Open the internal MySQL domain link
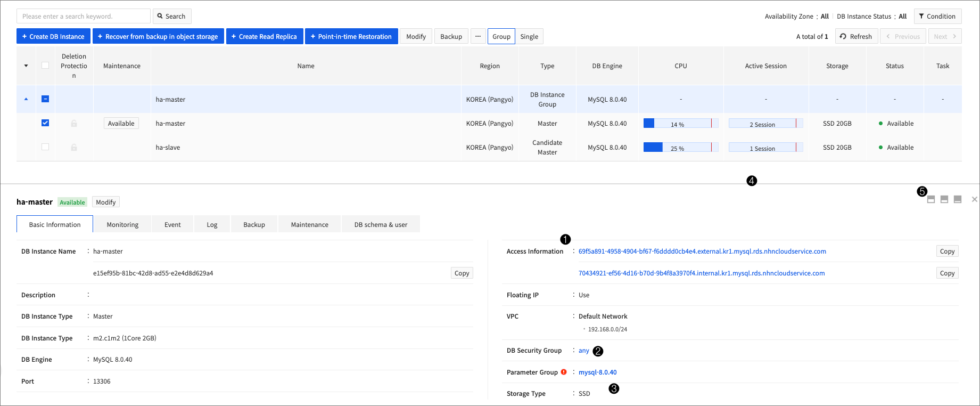 point(702,273)
